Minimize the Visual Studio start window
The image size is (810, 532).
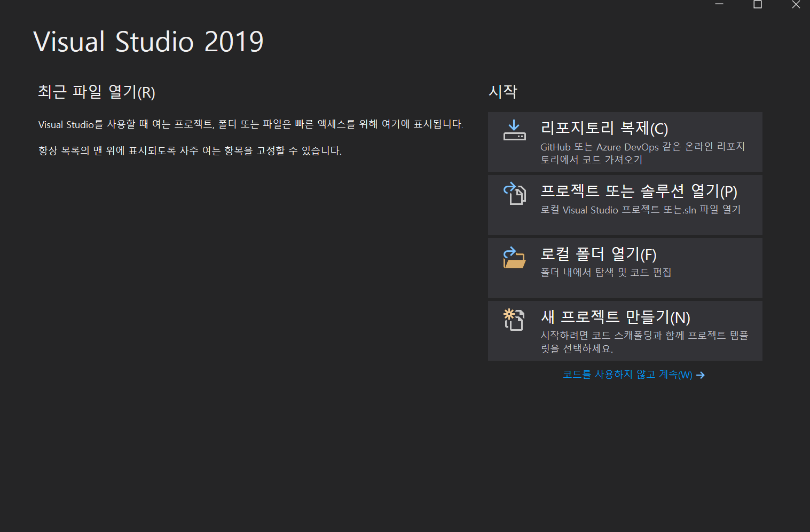pos(719,5)
